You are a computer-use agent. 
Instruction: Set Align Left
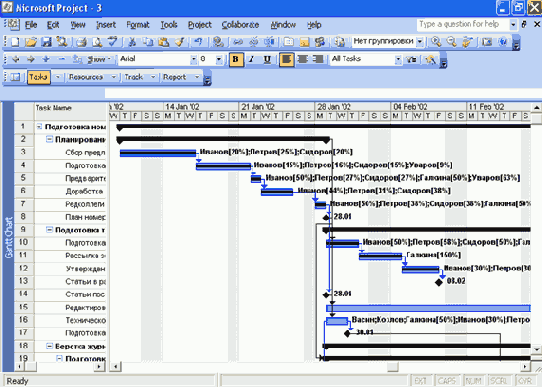click(x=287, y=59)
